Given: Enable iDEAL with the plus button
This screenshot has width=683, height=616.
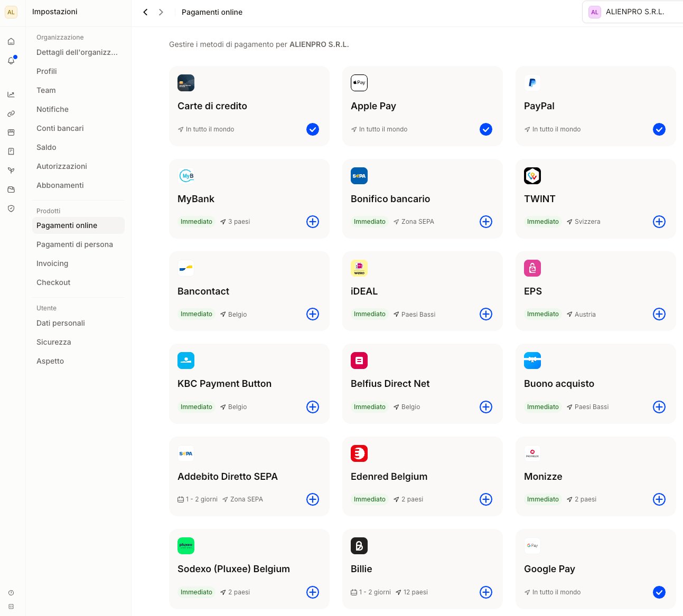Looking at the screenshot, I should (486, 314).
